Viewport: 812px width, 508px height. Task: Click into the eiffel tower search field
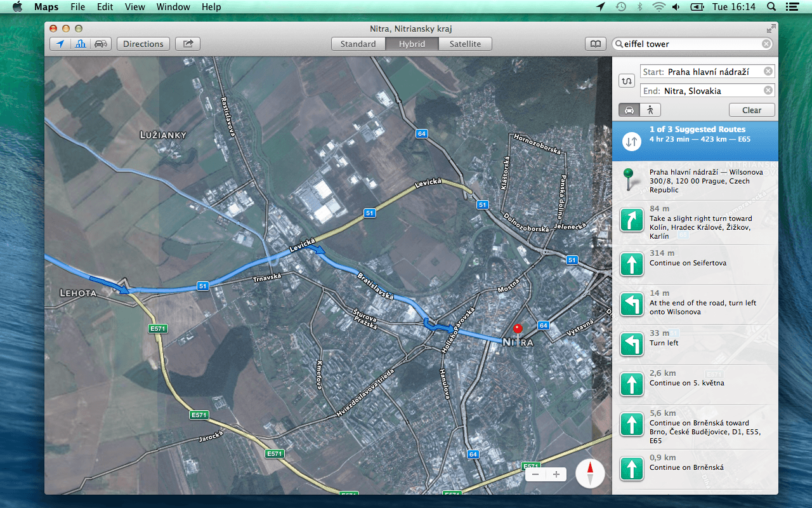(693, 44)
